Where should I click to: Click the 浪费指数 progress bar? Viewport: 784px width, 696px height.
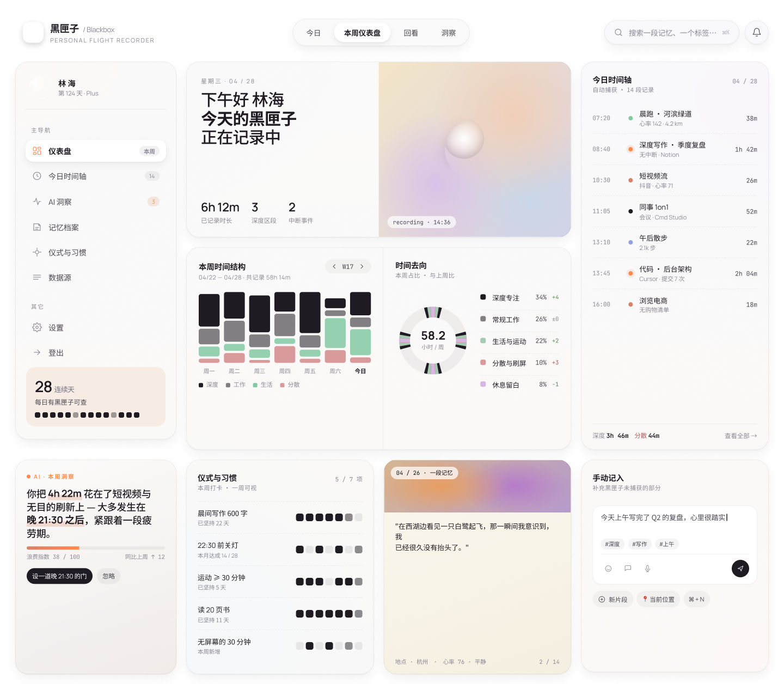pos(95,548)
